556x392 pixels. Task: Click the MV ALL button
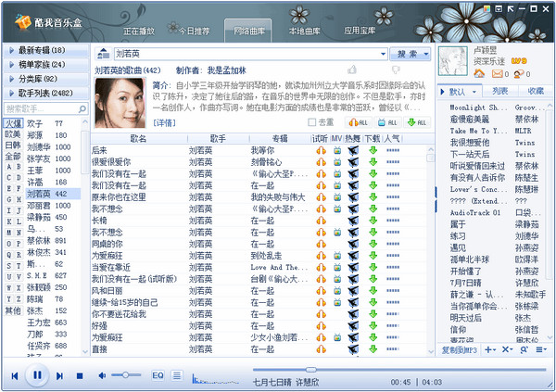coord(387,122)
